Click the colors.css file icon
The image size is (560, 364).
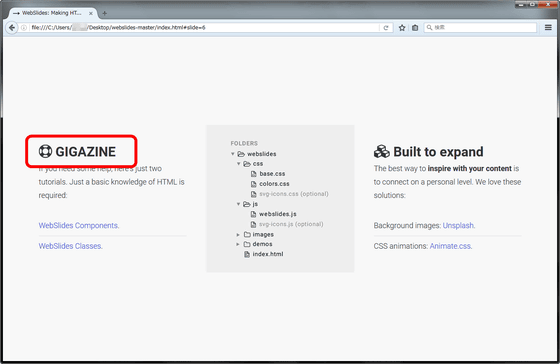tap(254, 184)
